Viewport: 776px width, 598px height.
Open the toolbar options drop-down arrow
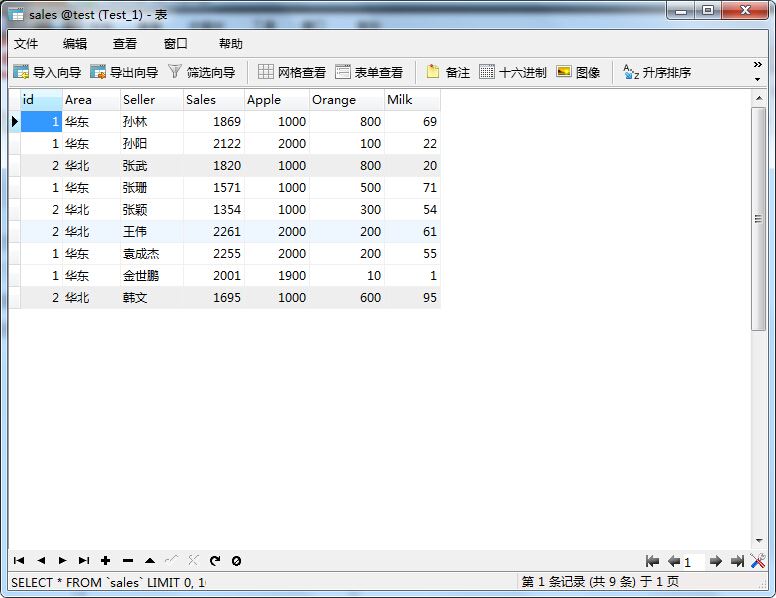(x=758, y=79)
